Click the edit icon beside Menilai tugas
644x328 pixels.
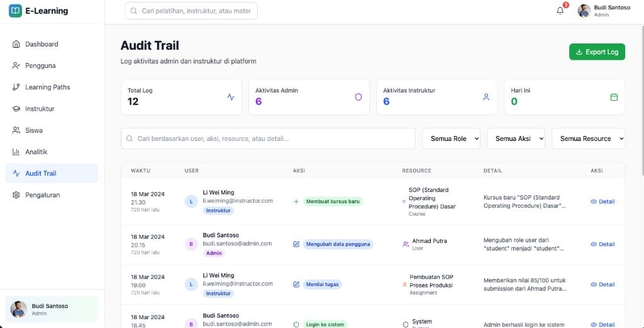(296, 285)
